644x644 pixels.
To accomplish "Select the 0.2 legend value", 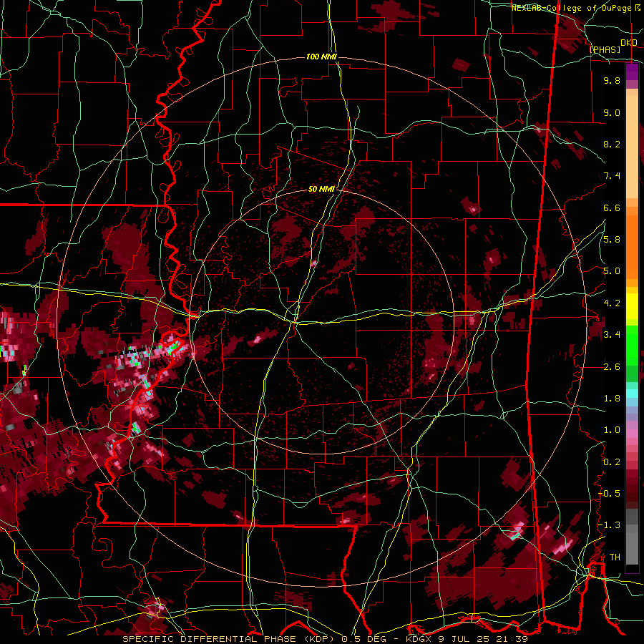I will point(612,462).
